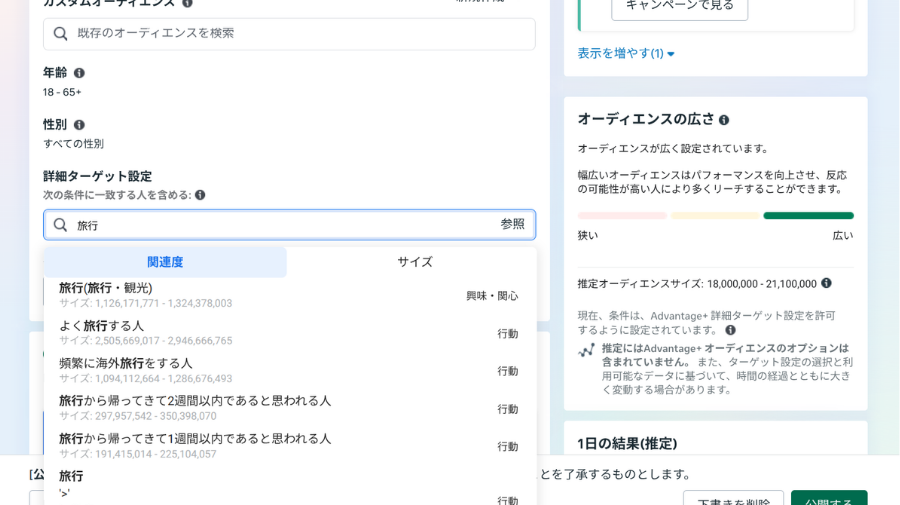The height and width of the screenshot is (505, 900).
Task: Select 頻繁に海外旅行をする人 suggestion
Action: pos(290,371)
